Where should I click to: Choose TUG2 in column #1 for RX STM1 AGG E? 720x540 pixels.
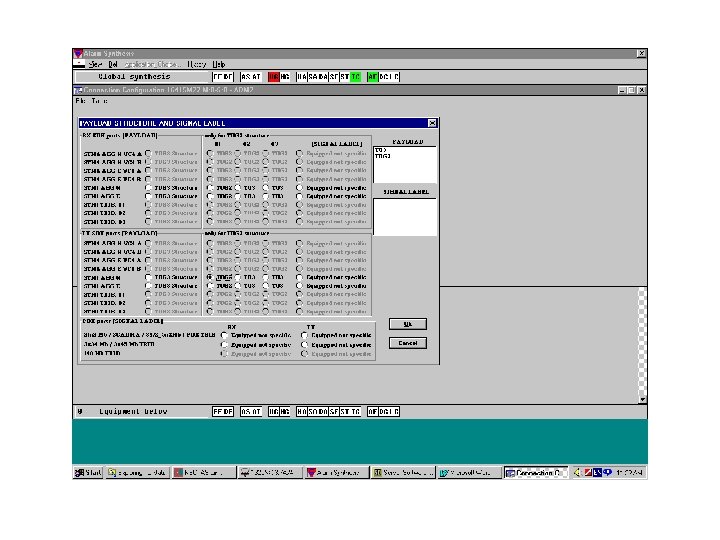tap(210, 196)
